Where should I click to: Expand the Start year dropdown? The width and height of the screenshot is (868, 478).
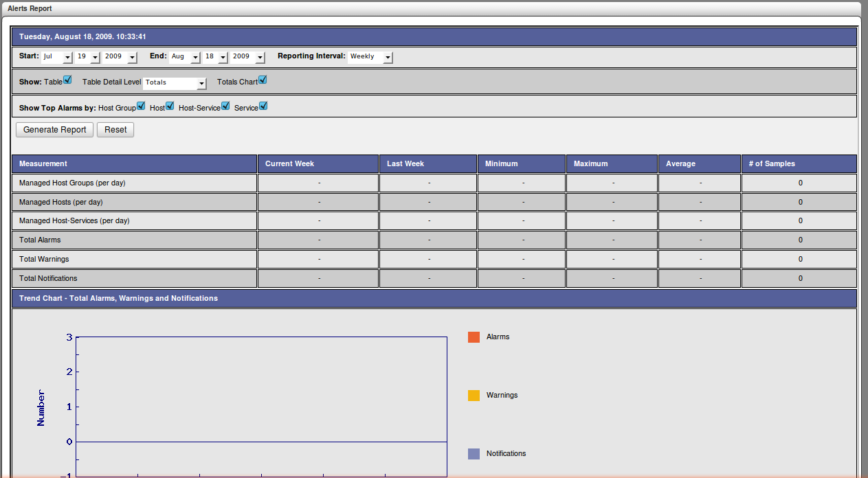tap(120, 57)
